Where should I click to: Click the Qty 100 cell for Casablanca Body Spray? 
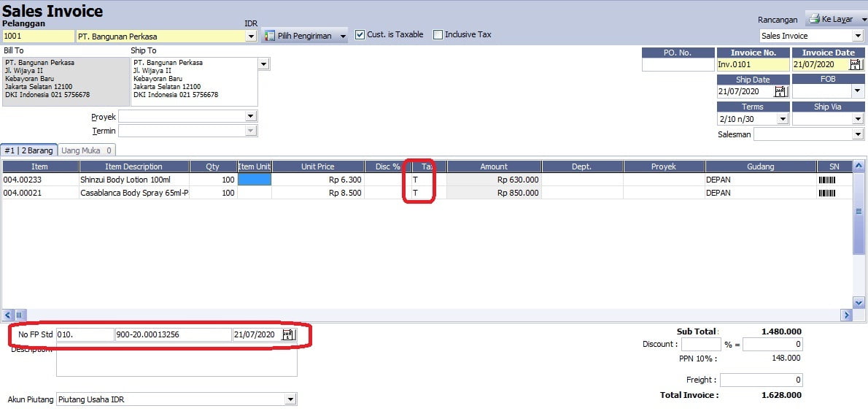(x=213, y=193)
